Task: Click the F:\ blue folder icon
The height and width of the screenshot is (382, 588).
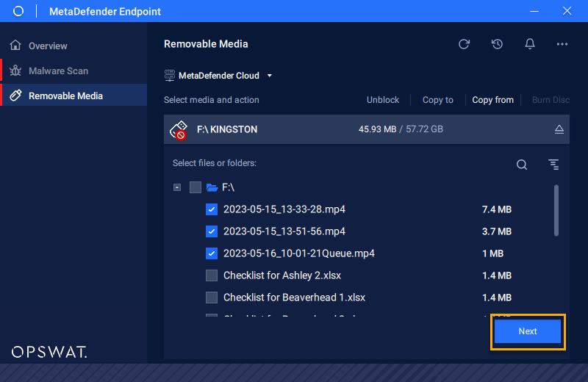Action: pyautogui.click(x=212, y=187)
